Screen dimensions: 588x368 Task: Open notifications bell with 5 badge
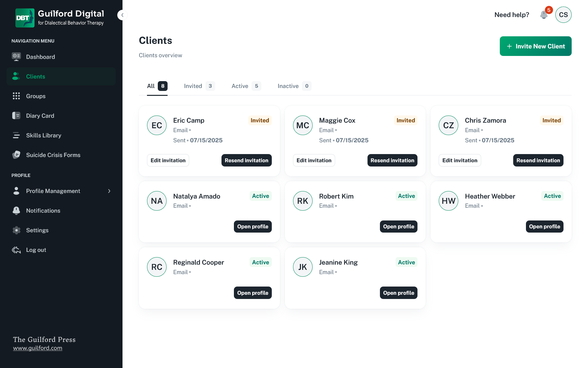pos(544,15)
